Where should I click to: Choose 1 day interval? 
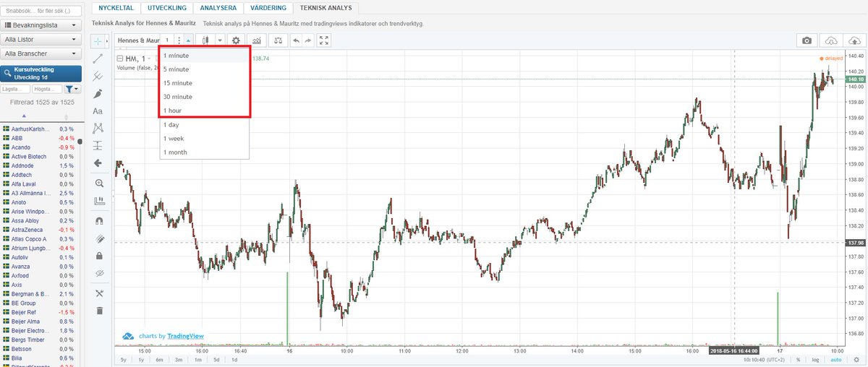205,124
